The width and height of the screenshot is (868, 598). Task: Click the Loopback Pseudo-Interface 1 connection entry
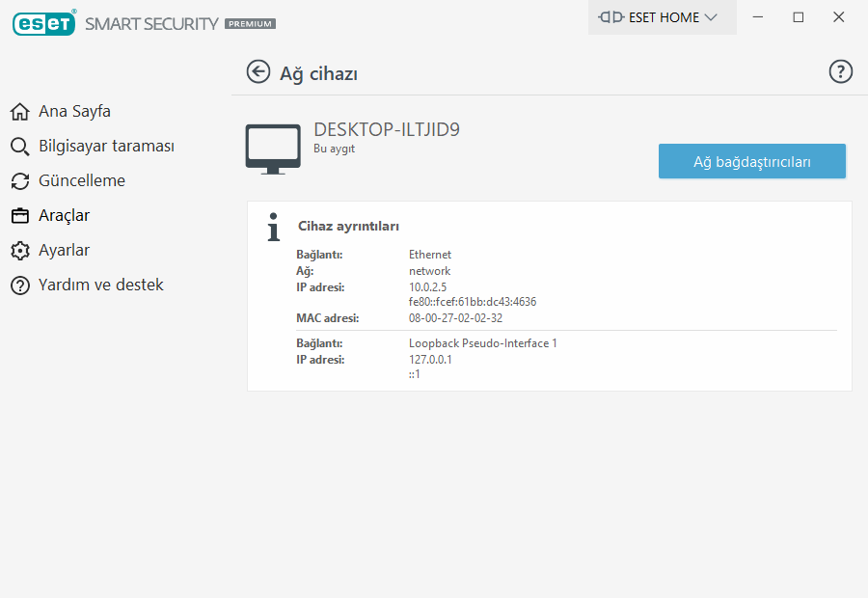click(x=482, y=343)
